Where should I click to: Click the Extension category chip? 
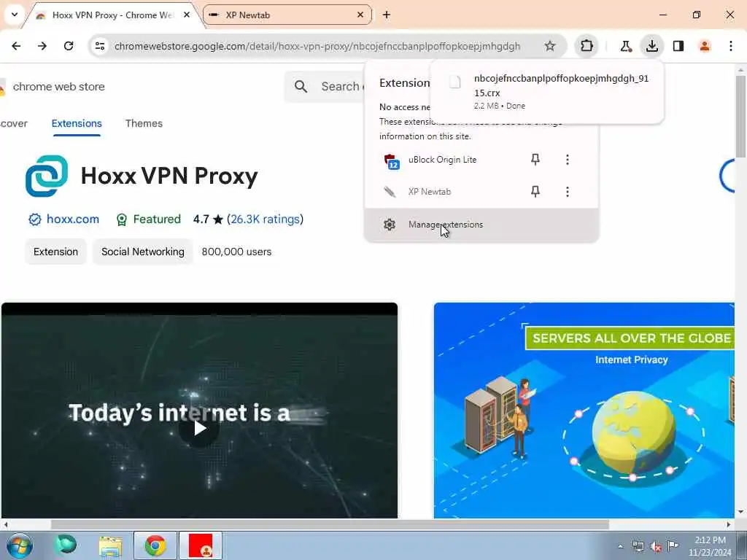point(55,252)
